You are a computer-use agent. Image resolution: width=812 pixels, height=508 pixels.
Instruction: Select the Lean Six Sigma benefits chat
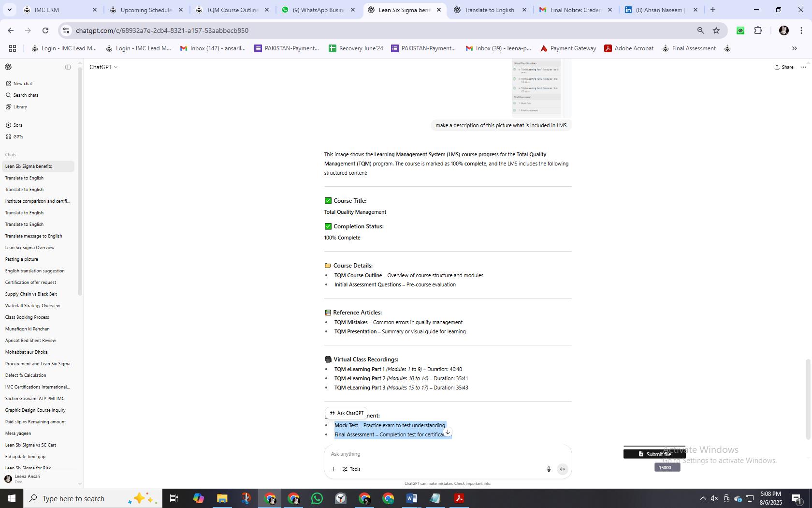pos(37,166)
